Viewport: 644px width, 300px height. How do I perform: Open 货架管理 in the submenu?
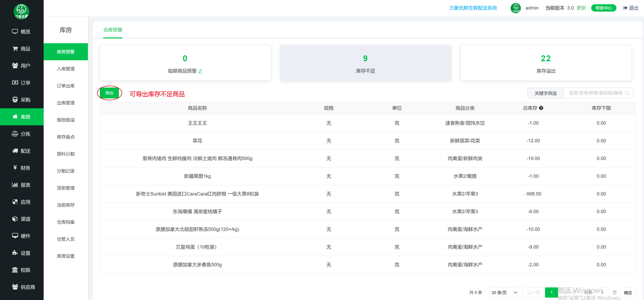pyautogui.click(x=66, y=188)
